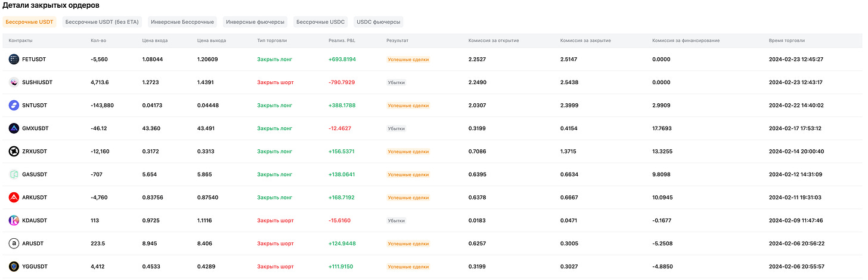Image resolution: width=868 pixels, height=280 pixels.
Task: Click the Контракты column header
Action: click(x=21, y=41)
